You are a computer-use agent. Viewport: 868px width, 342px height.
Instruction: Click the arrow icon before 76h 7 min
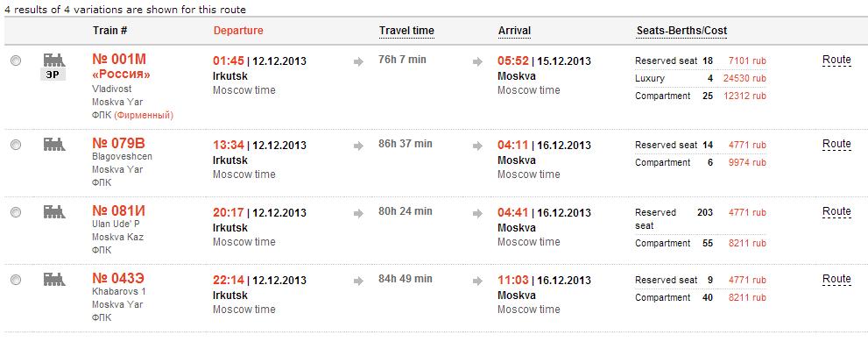pyautogui.click(x=359, y=61)
